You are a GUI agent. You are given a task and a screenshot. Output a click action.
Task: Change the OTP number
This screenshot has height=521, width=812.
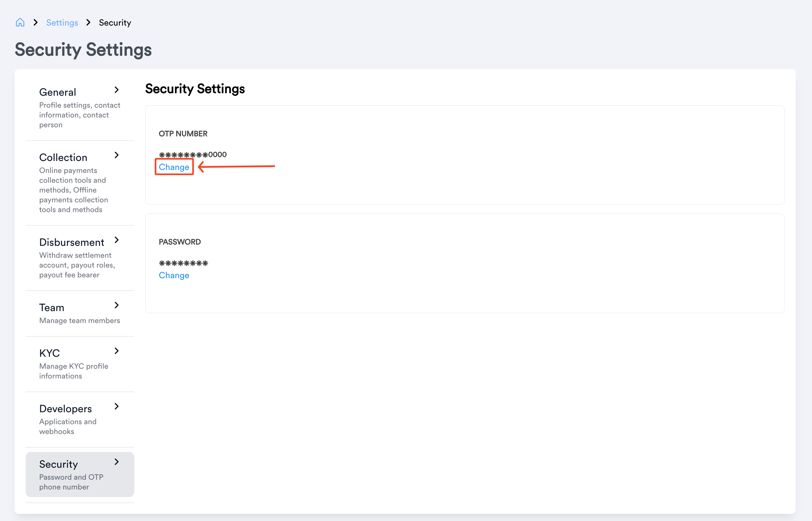pyautogui.click(x=174, y=167)
